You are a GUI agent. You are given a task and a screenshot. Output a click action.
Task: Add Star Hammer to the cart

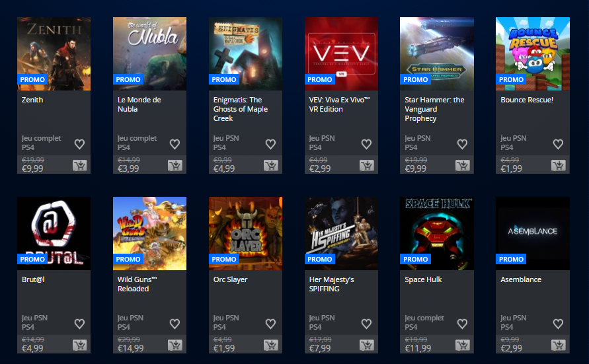tap(463, 166)
